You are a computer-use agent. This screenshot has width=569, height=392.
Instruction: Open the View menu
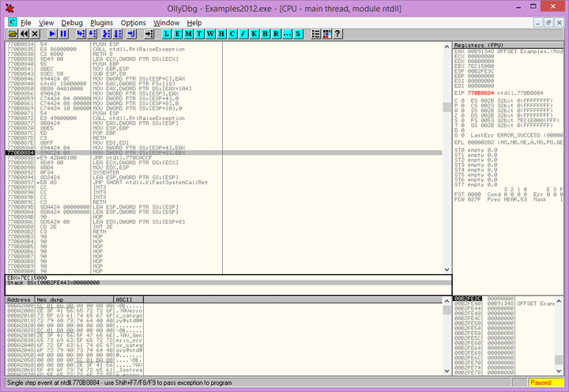click(46, 23)
